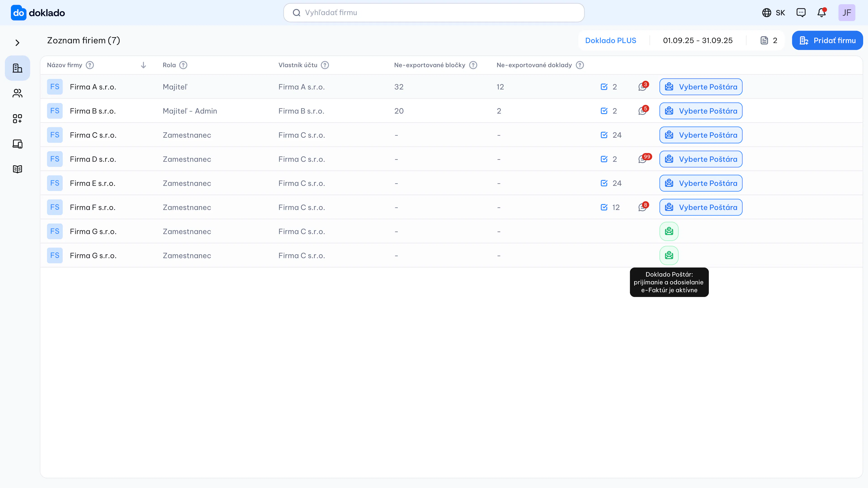Open Firma F comments with 8 badge

(643, 207)
